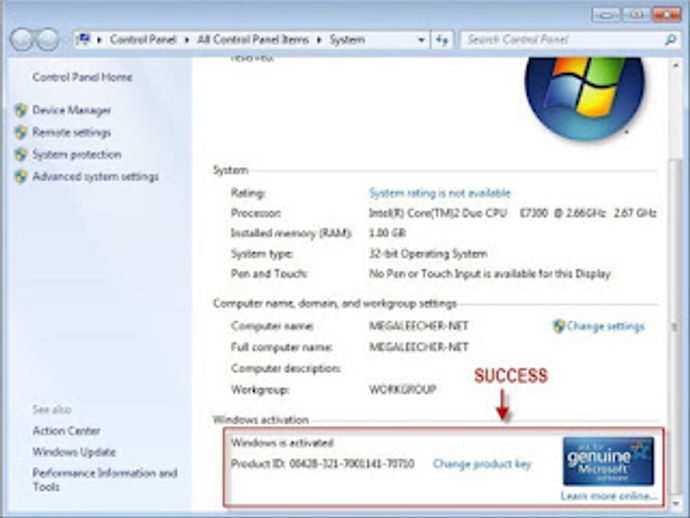Click the 1.00 GB installed memory value

coord(387,233)
